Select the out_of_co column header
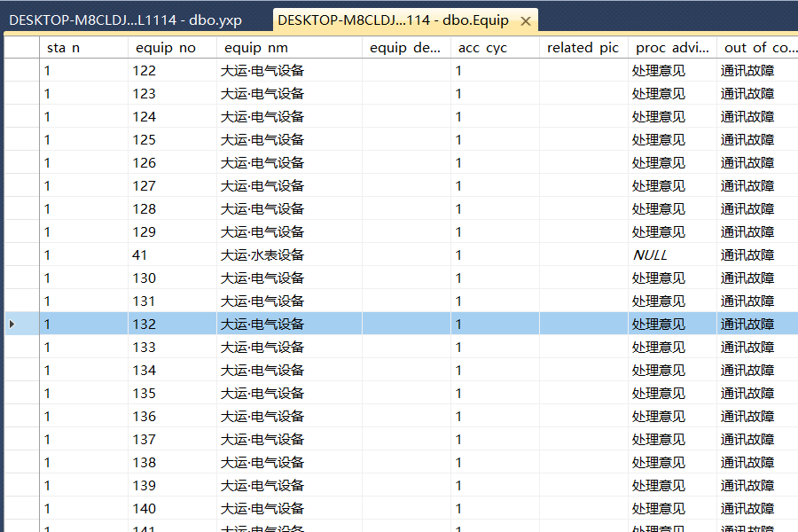 [x=756, y=48]
